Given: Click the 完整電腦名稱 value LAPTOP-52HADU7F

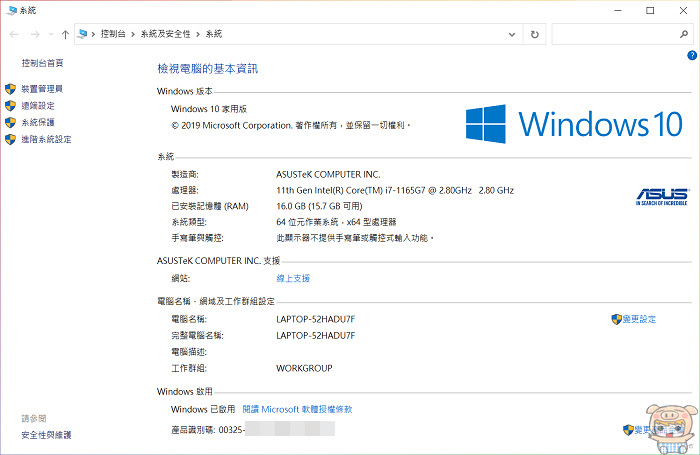Looking at the screenshot, I should pos(316,335).
